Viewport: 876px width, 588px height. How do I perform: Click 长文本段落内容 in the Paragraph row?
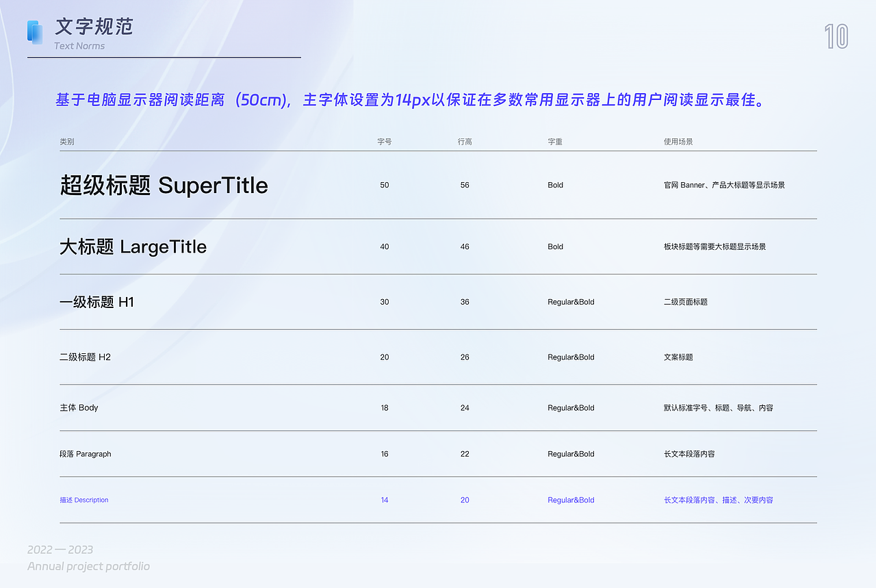click(x=689, y=454)
